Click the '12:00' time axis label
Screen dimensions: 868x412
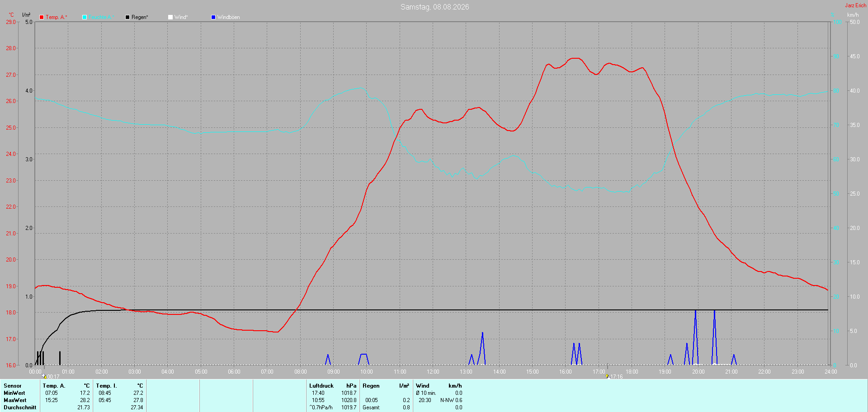click(433, 372)
